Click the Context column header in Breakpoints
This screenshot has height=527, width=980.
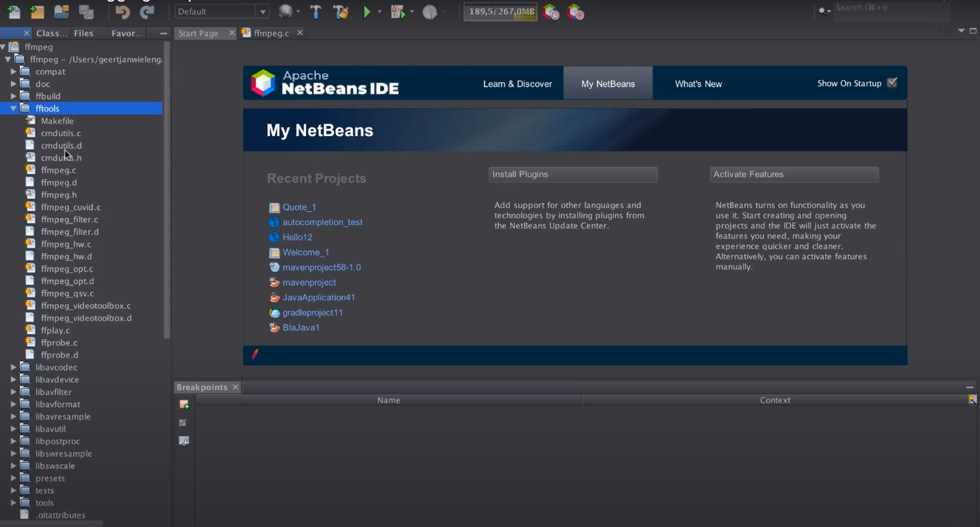tap(775, 400)
